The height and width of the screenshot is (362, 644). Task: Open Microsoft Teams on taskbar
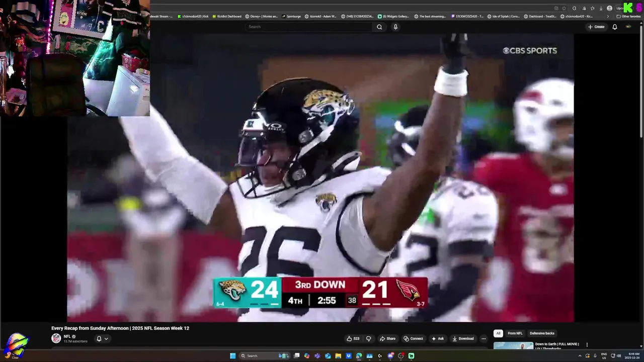(x=317, y=356)
